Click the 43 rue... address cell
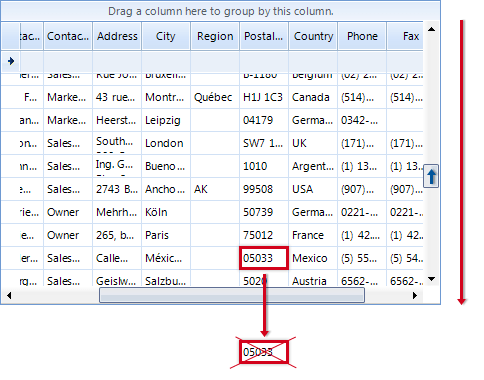484x380 pixels. pos(117,97)
